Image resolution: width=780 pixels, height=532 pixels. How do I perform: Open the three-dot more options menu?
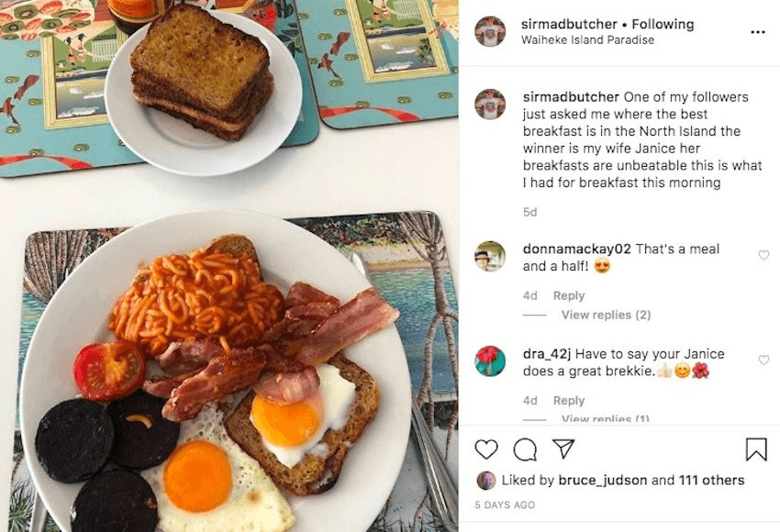pos(758,32)
